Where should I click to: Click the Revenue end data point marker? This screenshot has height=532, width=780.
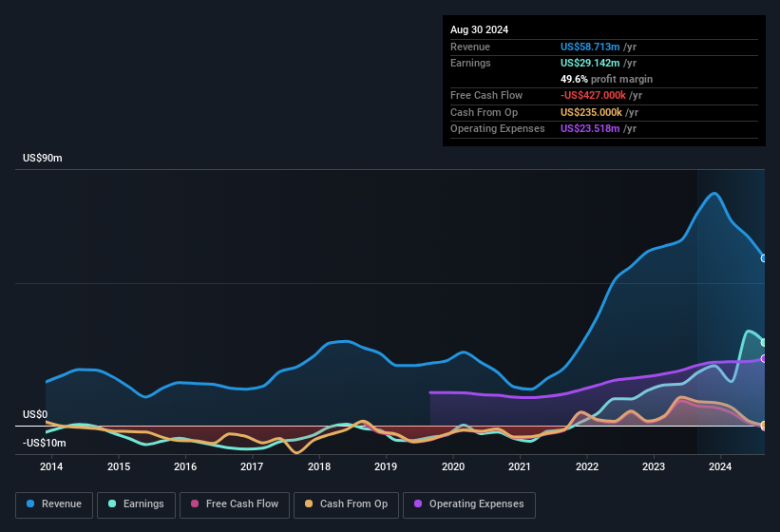pyautogui.click(x=764, y=258)
